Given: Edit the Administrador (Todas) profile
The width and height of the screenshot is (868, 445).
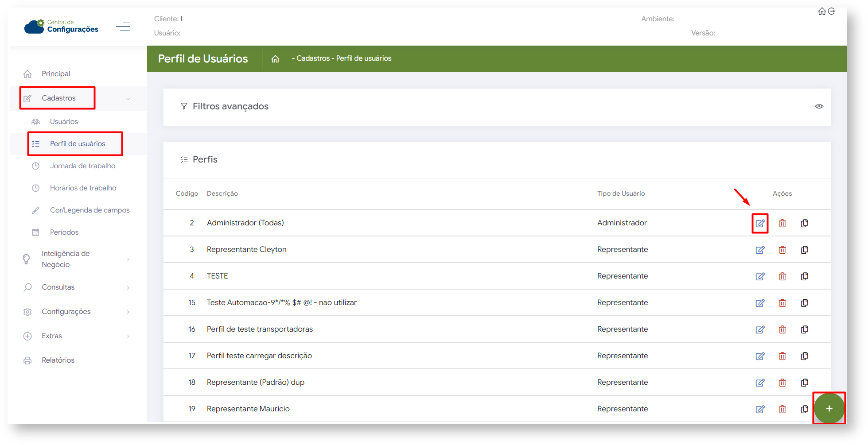Looking at the screenshot, I should pos(760,223).
